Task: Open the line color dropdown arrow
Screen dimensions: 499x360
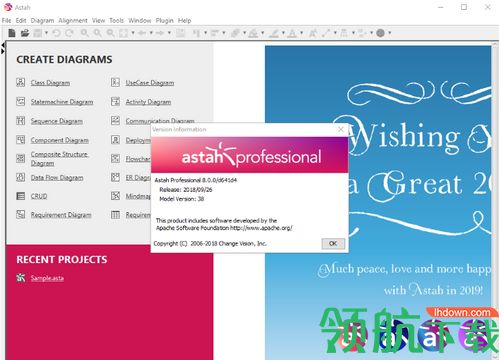Action: pos(283,33)
